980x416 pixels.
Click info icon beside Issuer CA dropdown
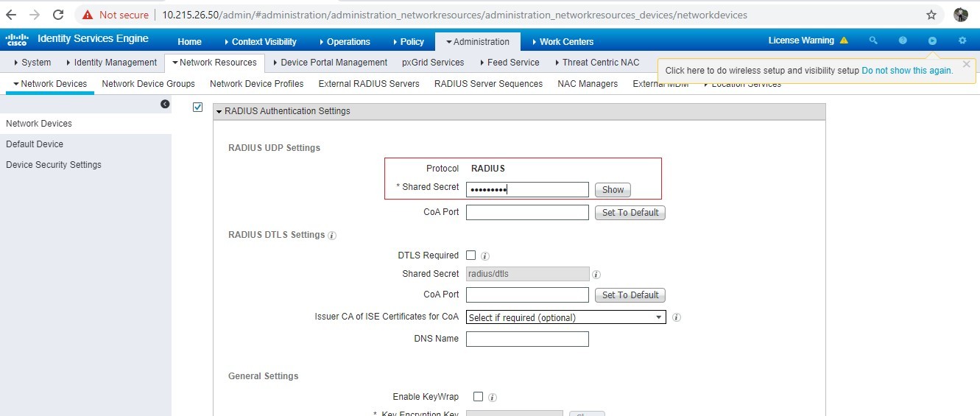click(677, 318)
